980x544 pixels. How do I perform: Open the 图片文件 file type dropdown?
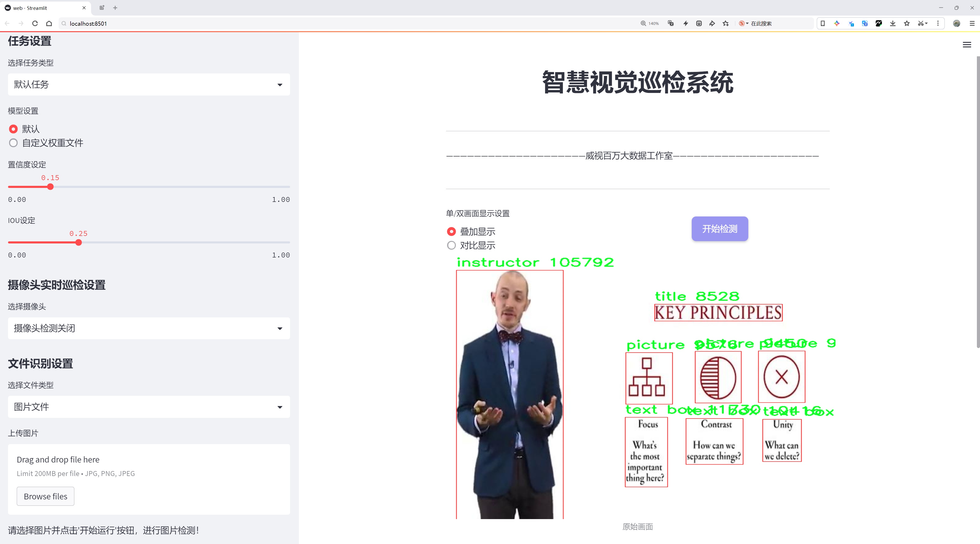148,407
